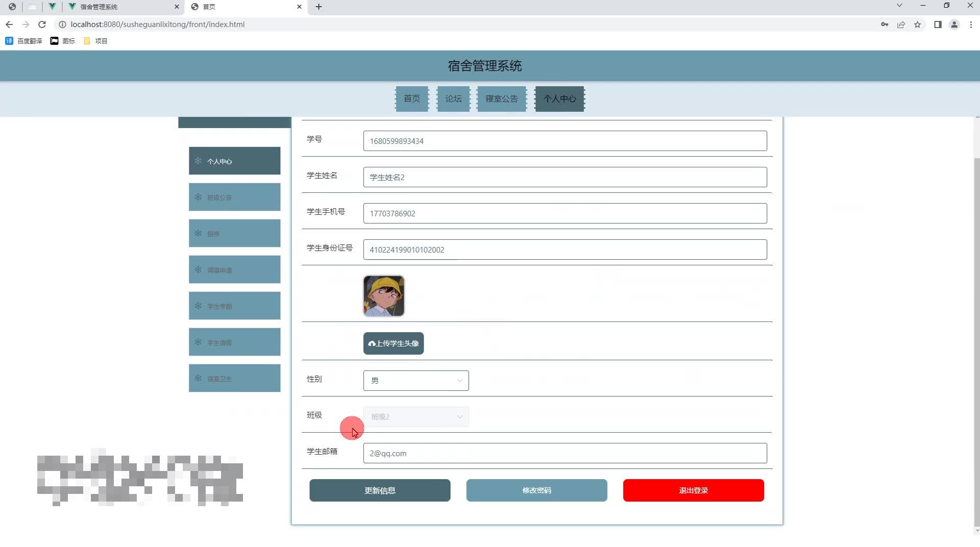Screen dimensions: 980x547
Task: Open the browser profile avatar
Action: point(954,24)
